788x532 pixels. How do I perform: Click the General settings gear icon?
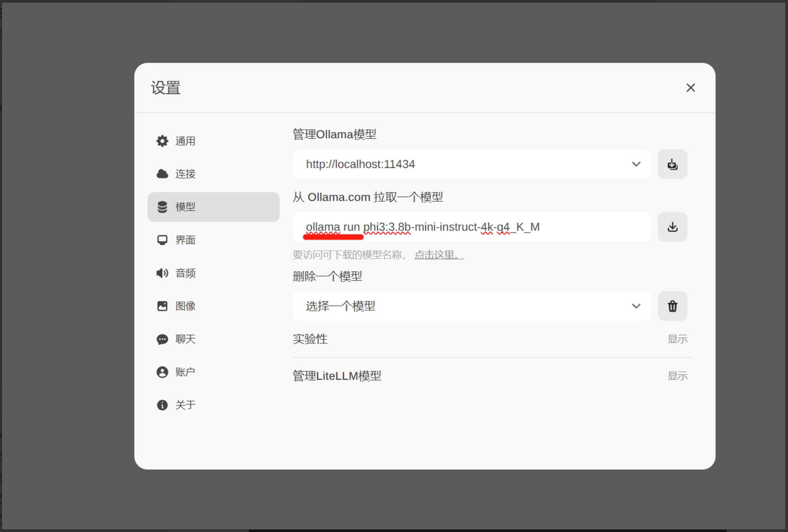162,141
